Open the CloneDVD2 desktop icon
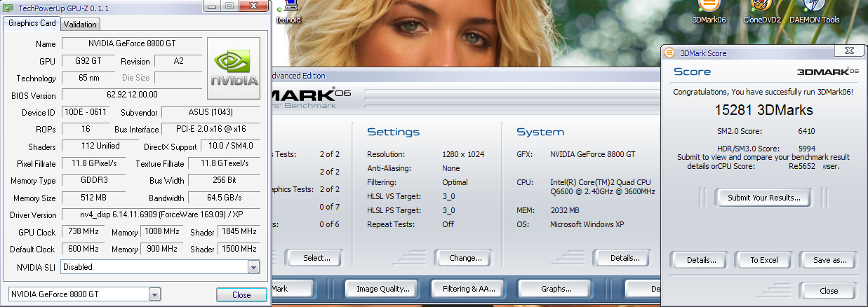Viewport: 868px width, 307px height. [x=762, y=11]
